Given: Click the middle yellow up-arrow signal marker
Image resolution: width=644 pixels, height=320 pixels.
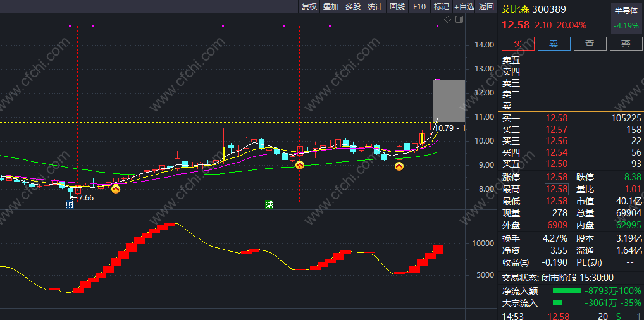Looking at the screenshot, I should (x=300, y=165).
